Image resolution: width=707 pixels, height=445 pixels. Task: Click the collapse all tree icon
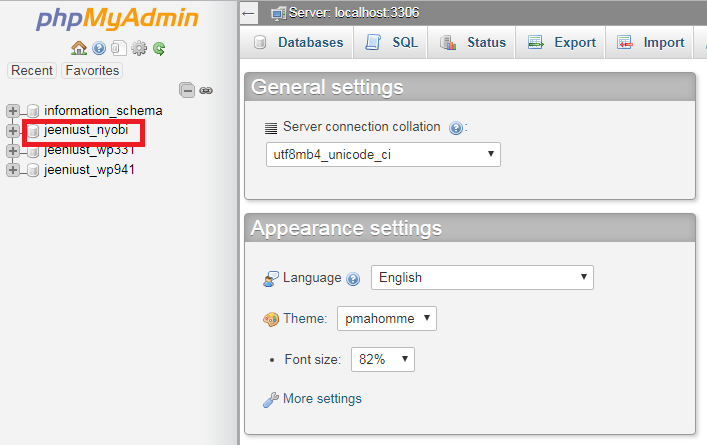[187, 90]
